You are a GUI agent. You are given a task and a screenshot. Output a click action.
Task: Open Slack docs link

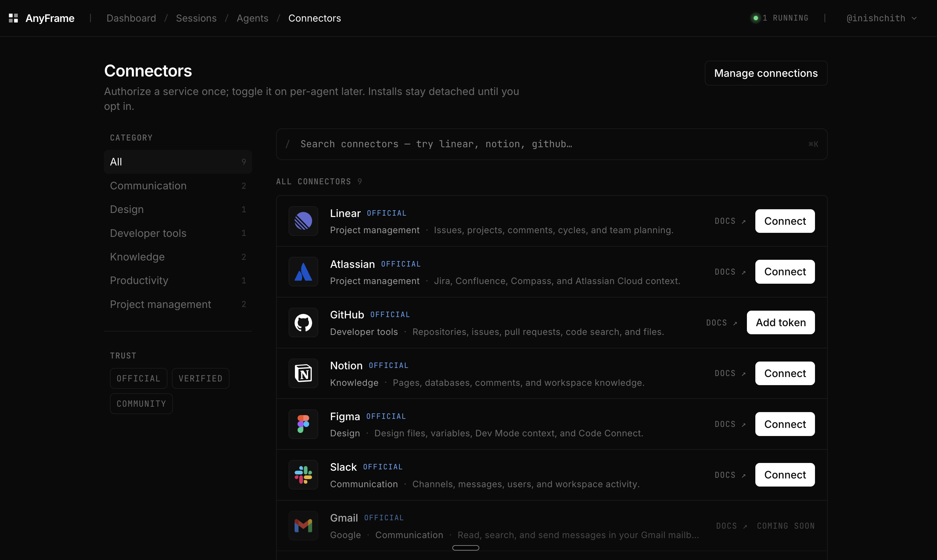click(730, 475)
